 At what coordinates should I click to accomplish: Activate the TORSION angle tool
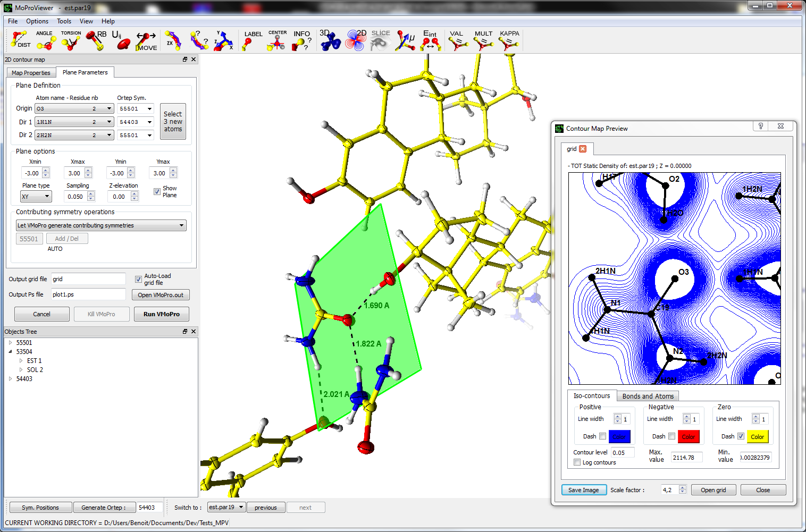(71, 40)
